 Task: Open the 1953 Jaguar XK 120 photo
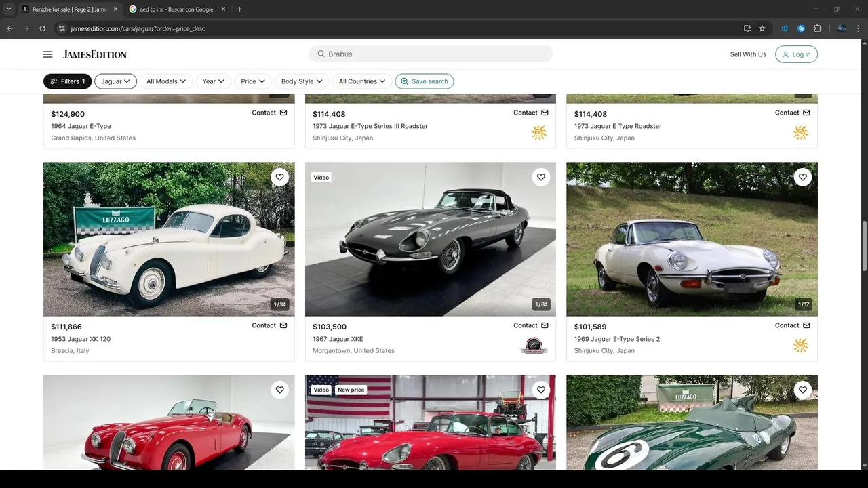click(169, 239)
